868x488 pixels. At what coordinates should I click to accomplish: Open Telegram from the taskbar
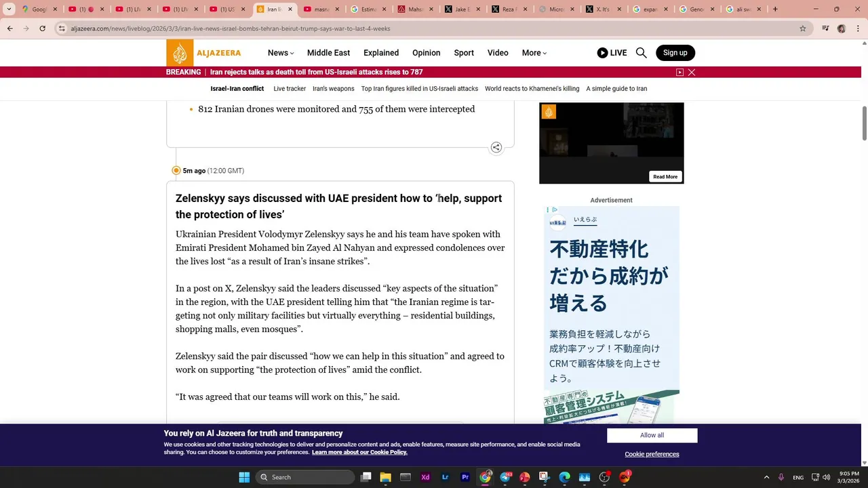click(505, 477)
